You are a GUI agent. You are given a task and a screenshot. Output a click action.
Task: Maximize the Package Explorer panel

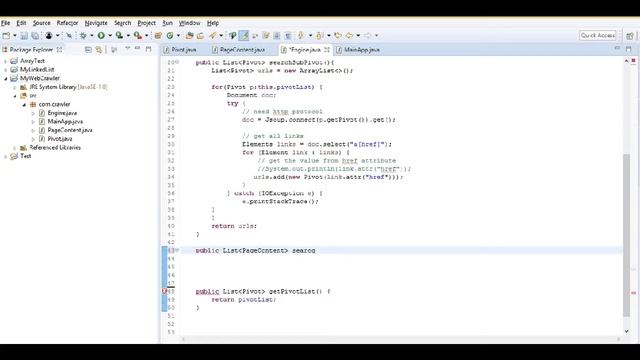(149, 49)
